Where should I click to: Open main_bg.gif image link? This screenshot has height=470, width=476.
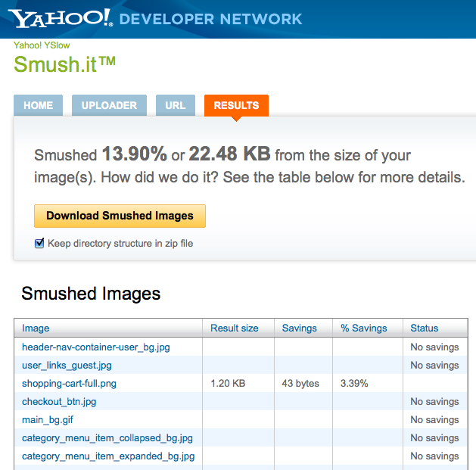coord(48,420)
